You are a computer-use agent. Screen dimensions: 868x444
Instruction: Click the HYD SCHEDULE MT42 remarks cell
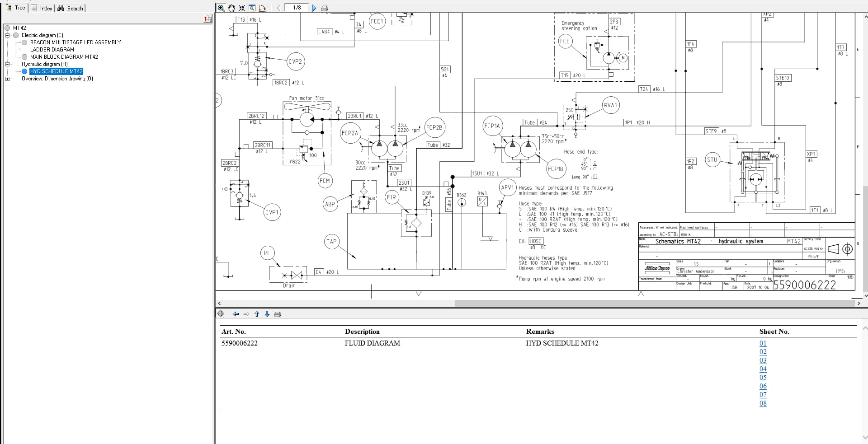point(562,343)
